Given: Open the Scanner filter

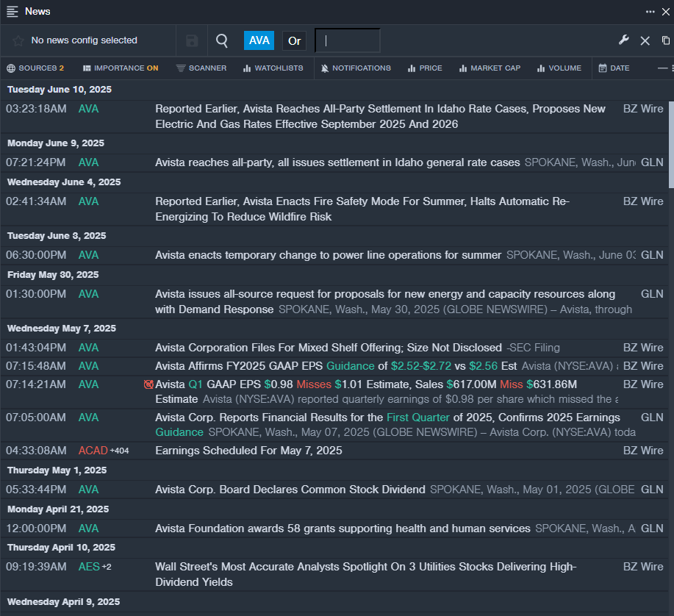Looking at the screenshot, I should (x=201, y=68).
